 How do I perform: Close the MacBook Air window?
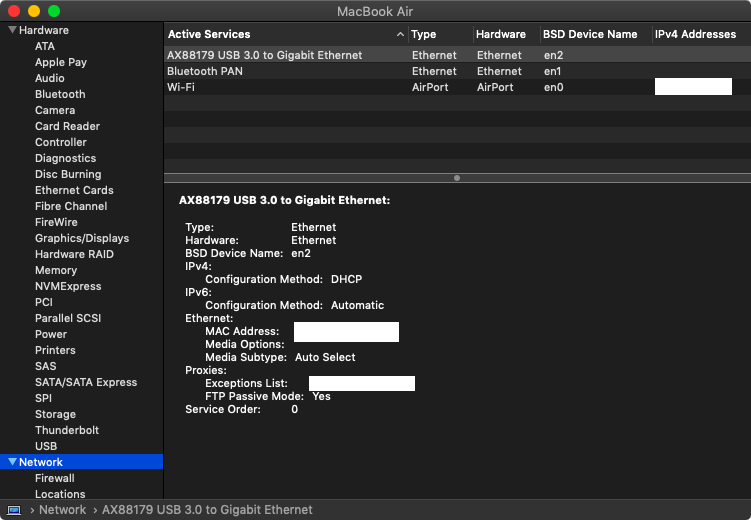(14, 11)
